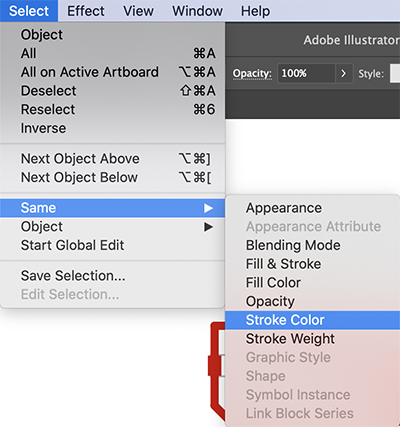Choose Opacity in the Same submenu

pos(312,302)
